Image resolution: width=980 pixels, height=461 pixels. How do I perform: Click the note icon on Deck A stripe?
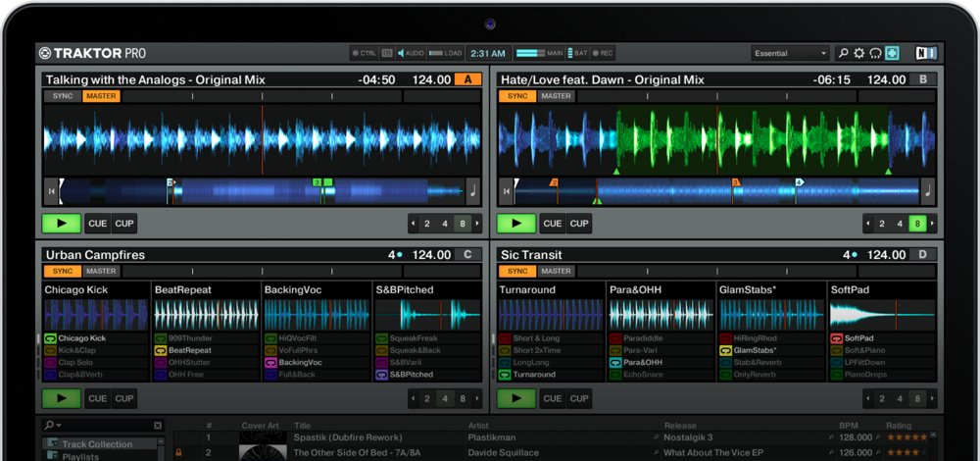[473, 191]
